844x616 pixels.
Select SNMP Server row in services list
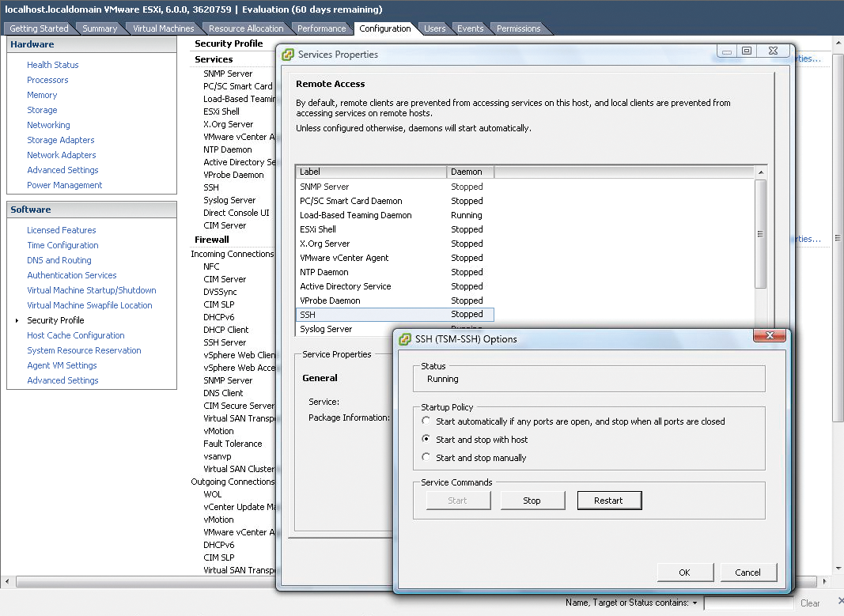coord(395,187)
